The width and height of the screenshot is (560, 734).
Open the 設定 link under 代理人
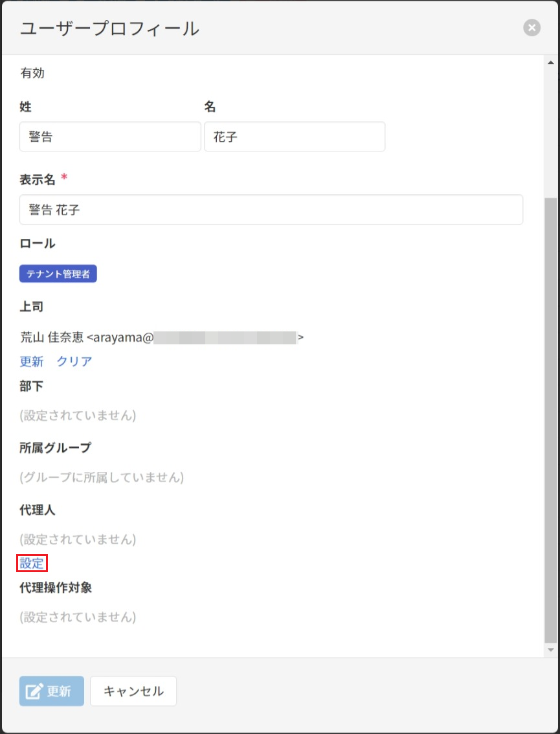[32, 564]
